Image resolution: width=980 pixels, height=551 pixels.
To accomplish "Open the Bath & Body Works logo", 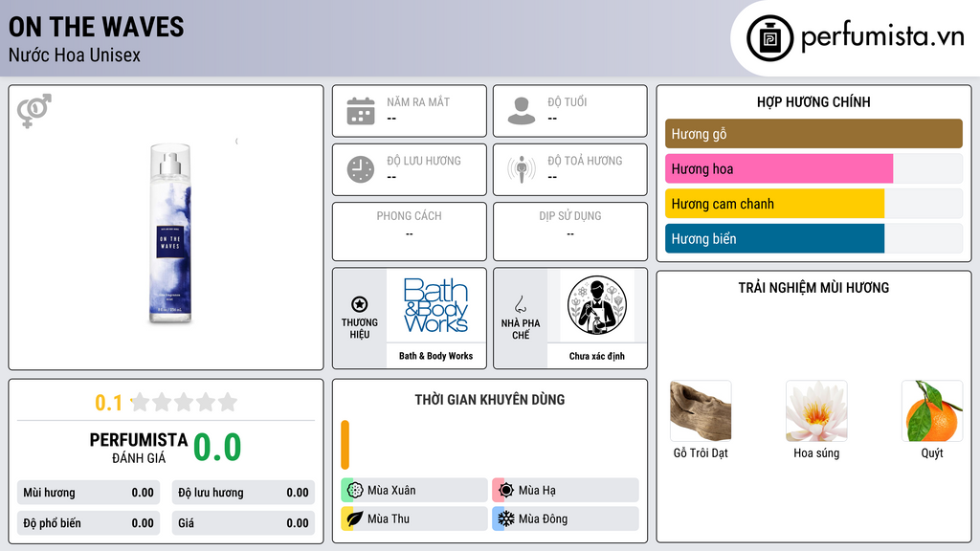I will (x=435, y=305).
